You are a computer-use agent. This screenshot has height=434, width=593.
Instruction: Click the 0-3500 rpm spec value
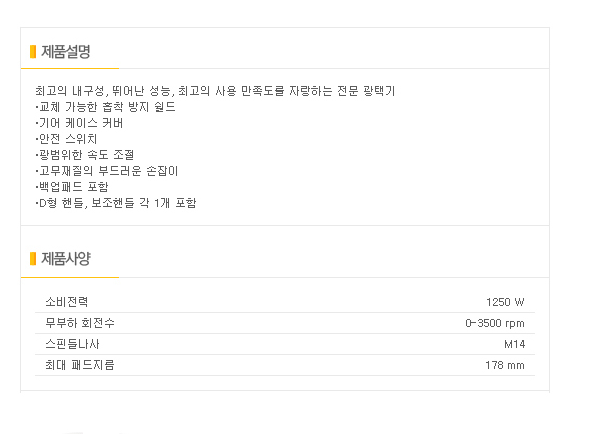point(495,323)
